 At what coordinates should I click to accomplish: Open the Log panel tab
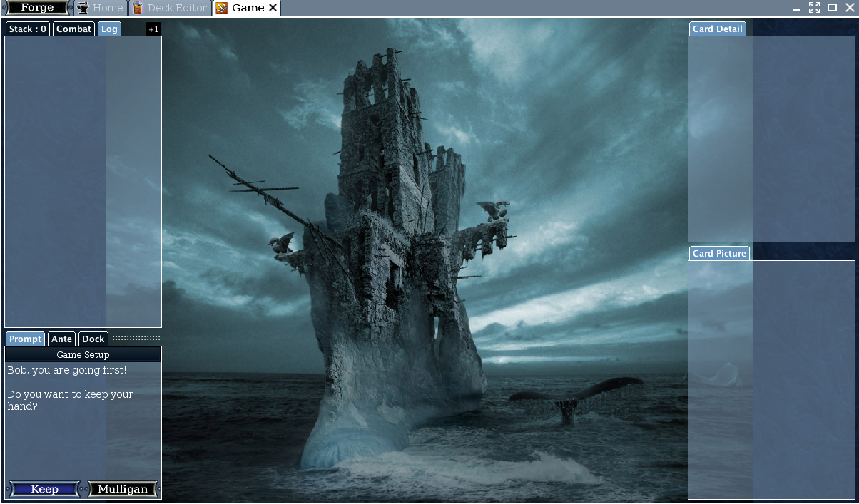pos(109,29)
